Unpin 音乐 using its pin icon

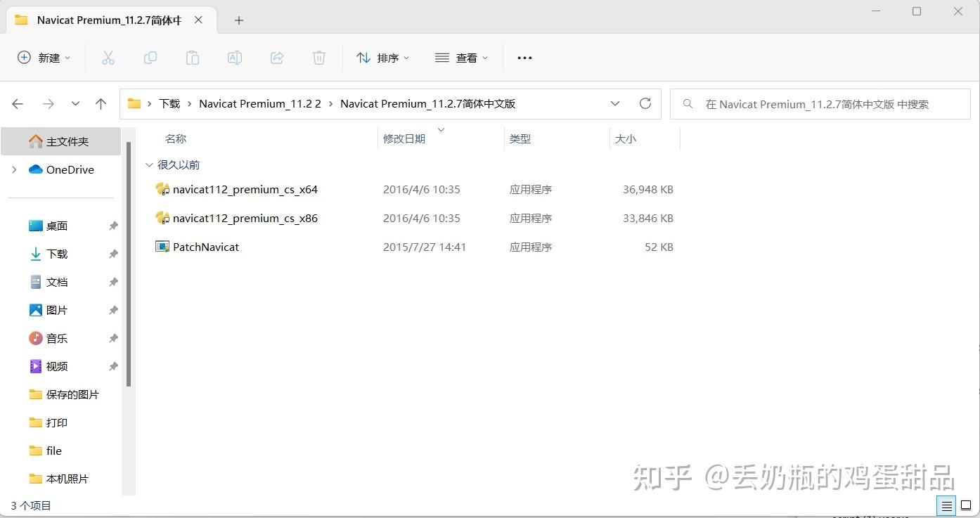click(x=113, y=338)
